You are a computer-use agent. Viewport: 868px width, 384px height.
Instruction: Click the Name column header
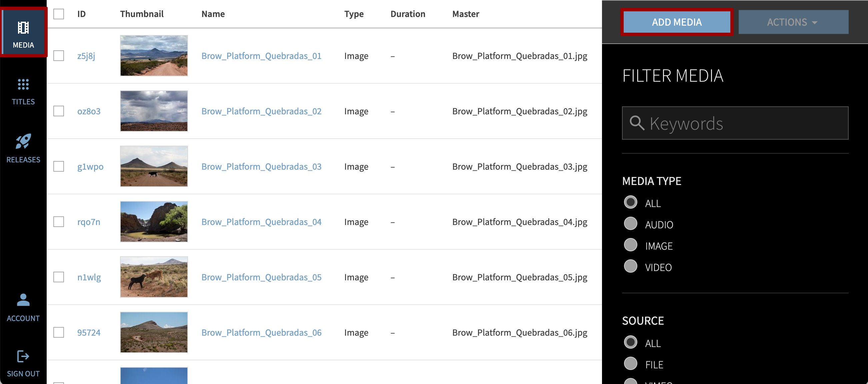pos(213,14)
